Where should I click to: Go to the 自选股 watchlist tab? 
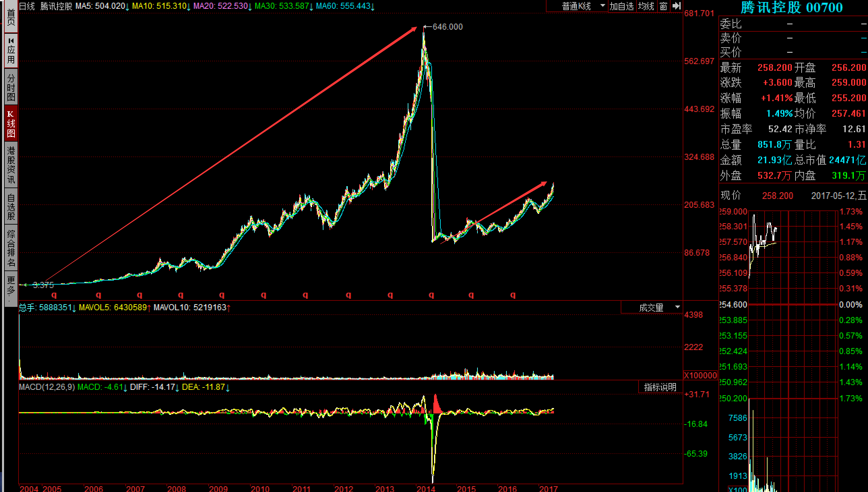(11, 207)
